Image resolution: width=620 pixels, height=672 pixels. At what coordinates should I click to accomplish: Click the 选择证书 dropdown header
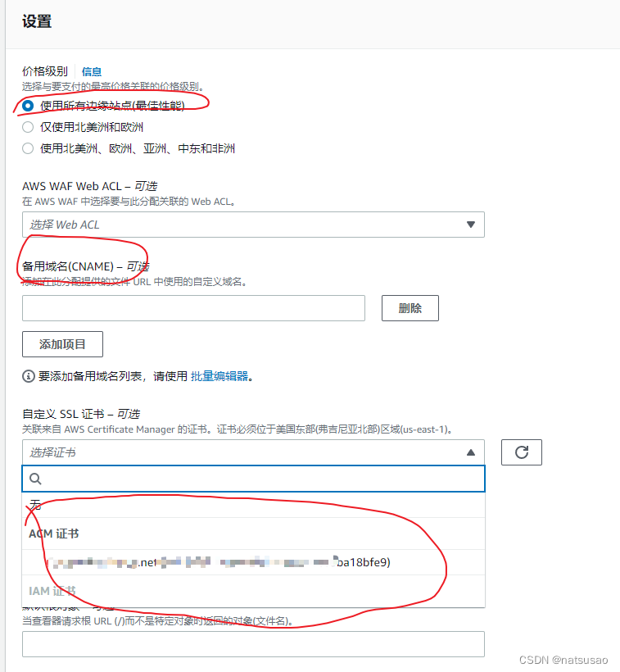point(253,452)
